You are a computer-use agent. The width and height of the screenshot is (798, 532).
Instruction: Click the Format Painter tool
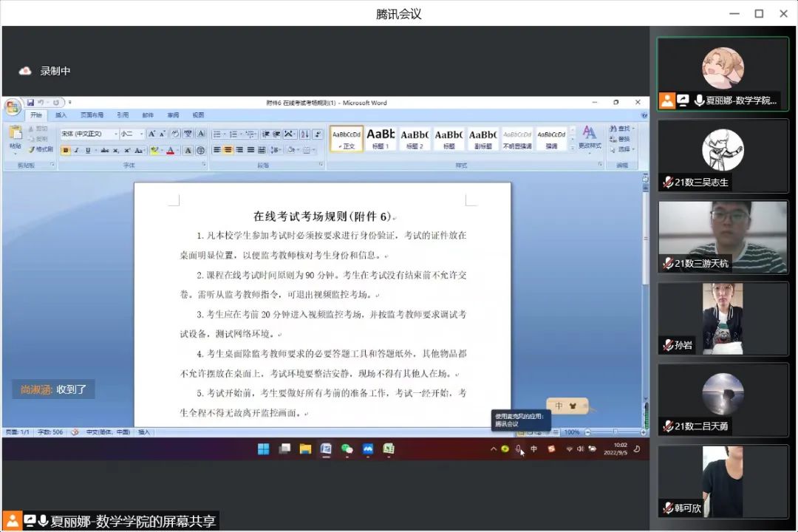41,149
